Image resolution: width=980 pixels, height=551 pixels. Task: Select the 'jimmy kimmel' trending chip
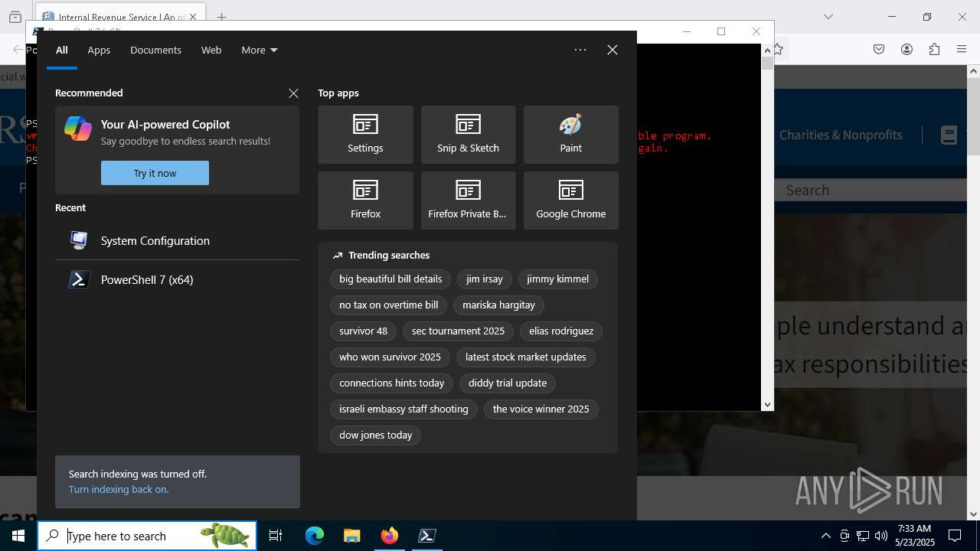tap(557, 279)
